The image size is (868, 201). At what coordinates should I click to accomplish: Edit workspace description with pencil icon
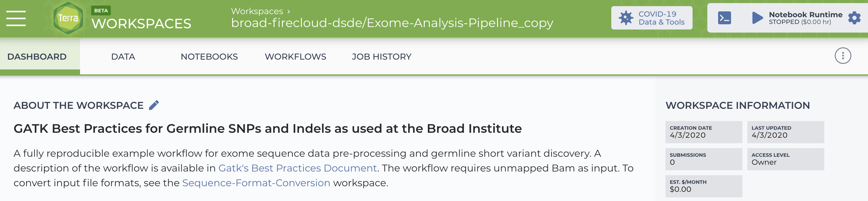(154, 105)
